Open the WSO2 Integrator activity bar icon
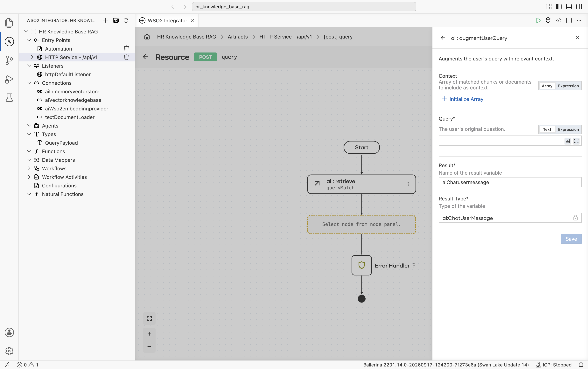The image size is (588, 369). 9,41
